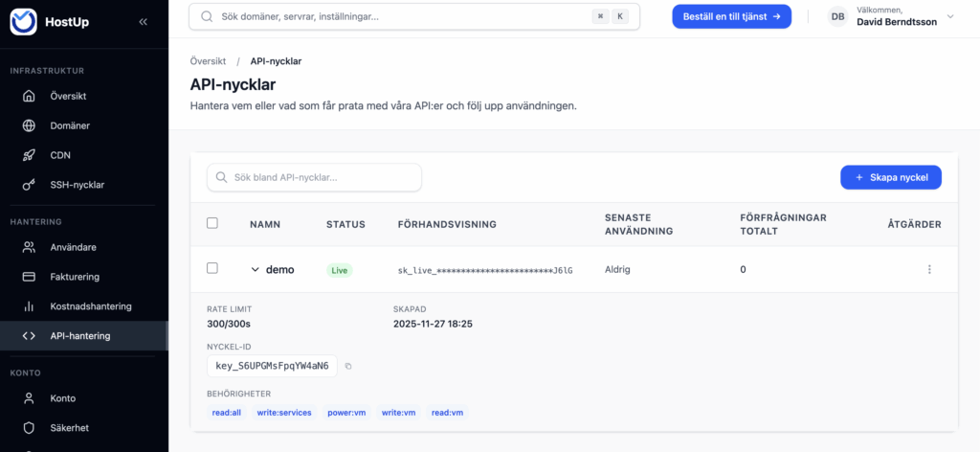Click the HostUp logo icon

(x=23, y=21)
